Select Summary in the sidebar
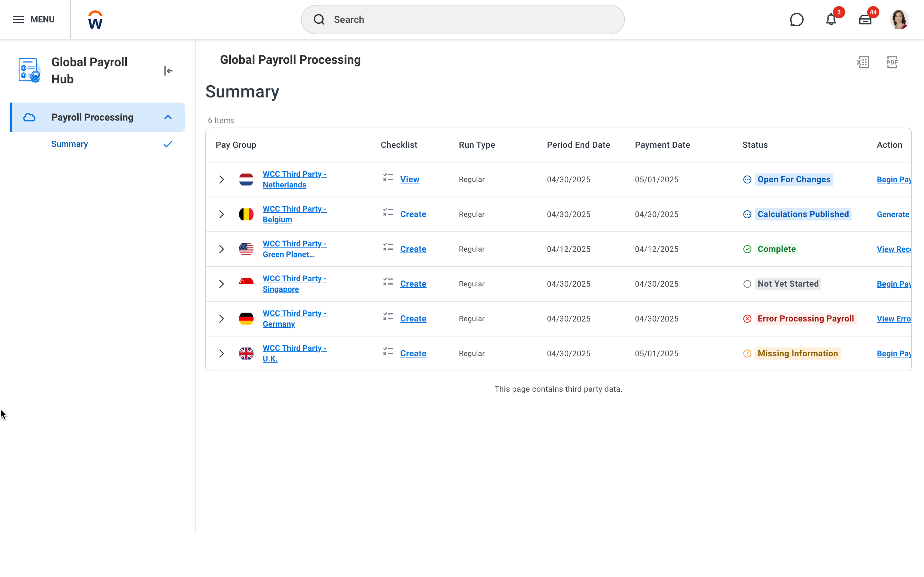The image size is (924, 577). pyautogui.click(x=70, y=144)
